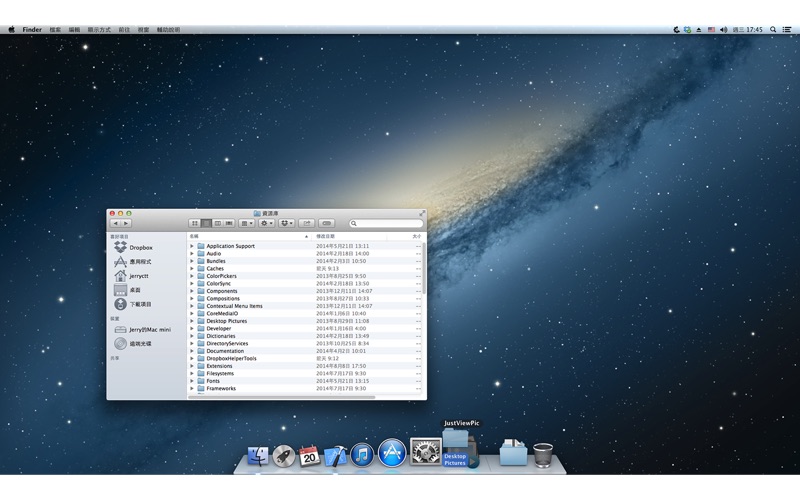Screen dimensions: 800x500
Task: Expand the Audio folder triangle
Action: [x=192, y=254]
